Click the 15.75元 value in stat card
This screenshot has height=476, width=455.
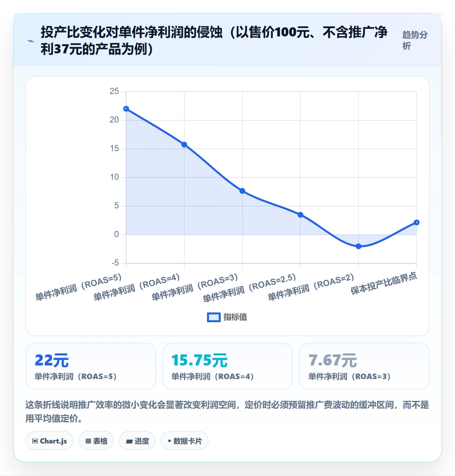click(200, 361)
